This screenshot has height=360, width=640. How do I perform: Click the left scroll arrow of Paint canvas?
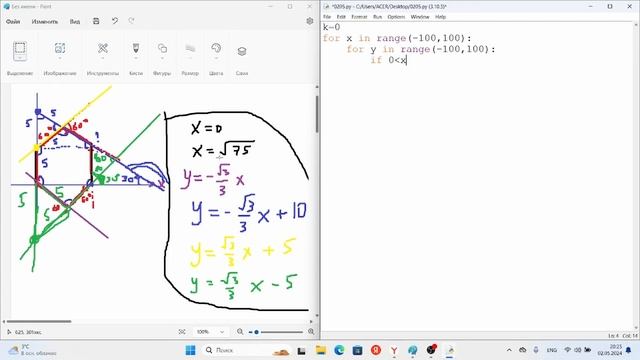(x=4, y=322)
